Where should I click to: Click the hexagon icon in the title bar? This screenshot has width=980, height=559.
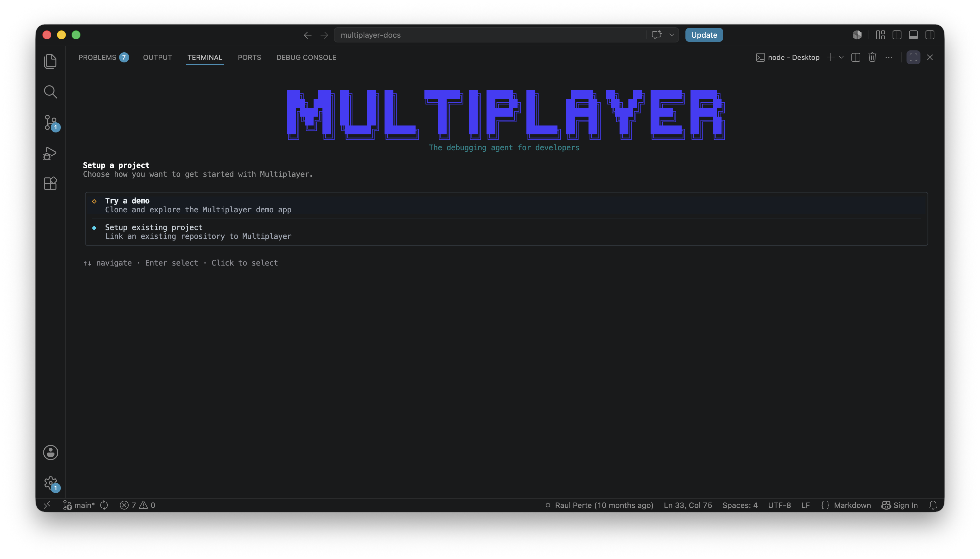coord(857,35)
